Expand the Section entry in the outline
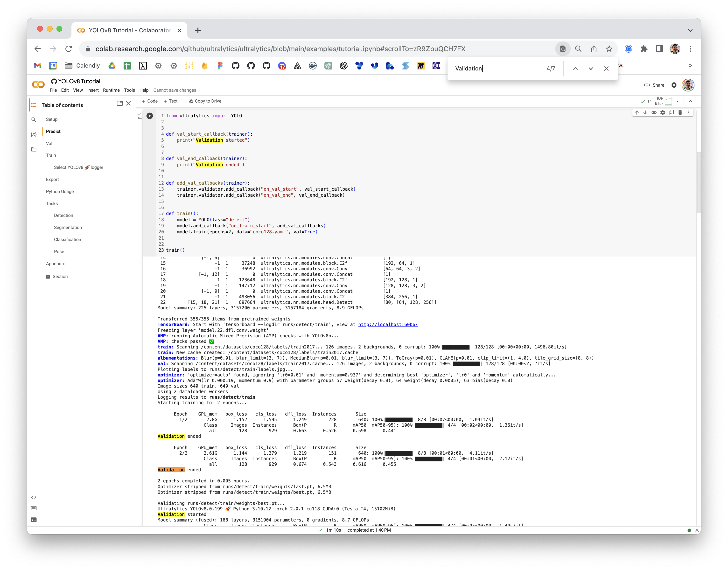Screen dimensions: 728x570 48,276
